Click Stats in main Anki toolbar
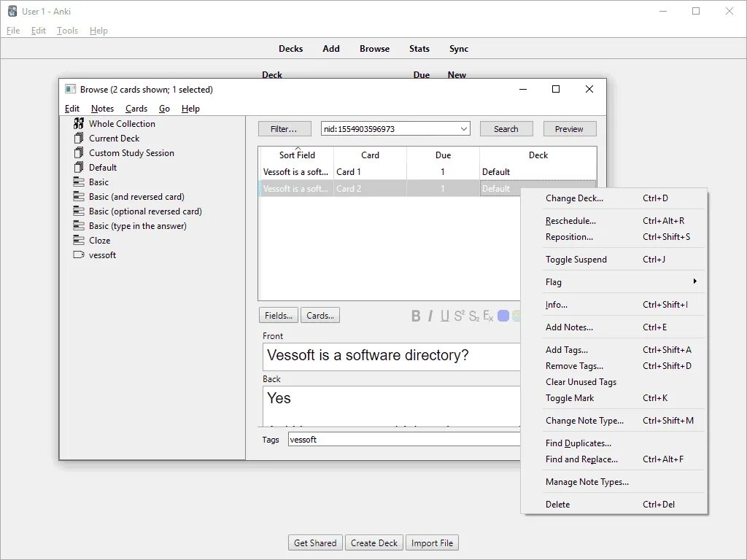 click(419, 49)
